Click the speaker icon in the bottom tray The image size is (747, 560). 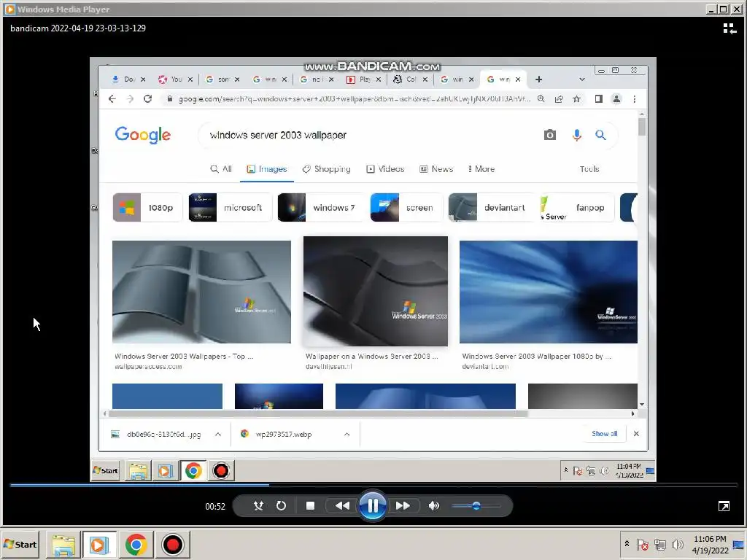677,544
